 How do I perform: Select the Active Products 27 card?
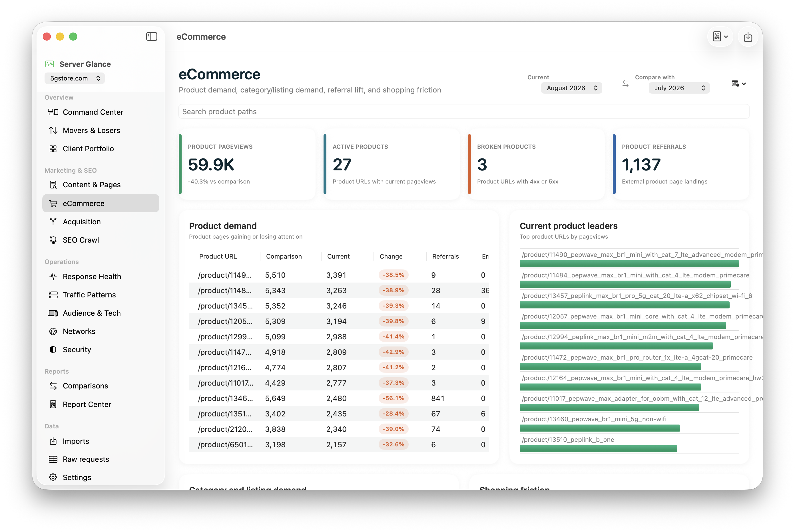pyautogui.click(x=392, y=164)
